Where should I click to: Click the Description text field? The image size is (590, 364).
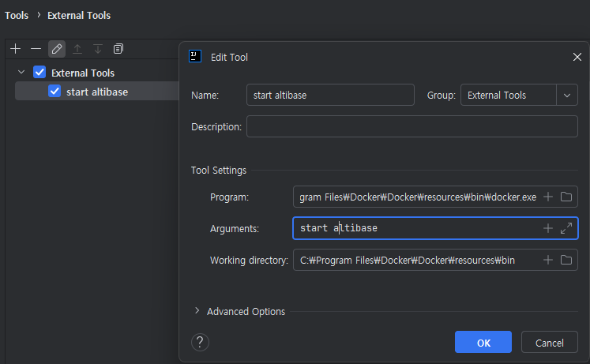411,126
